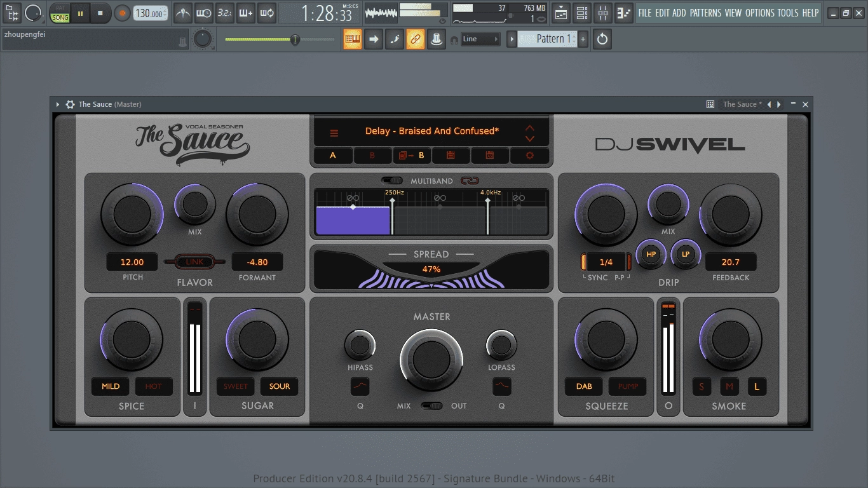
Task: Enable the HP filter in DRIP
Action: [651, 254]
